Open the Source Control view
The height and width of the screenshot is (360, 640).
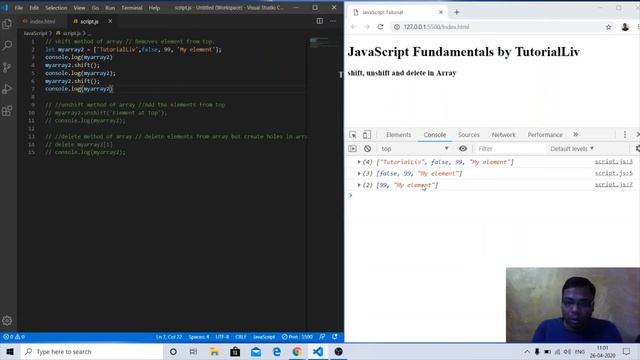coord(7,67)
